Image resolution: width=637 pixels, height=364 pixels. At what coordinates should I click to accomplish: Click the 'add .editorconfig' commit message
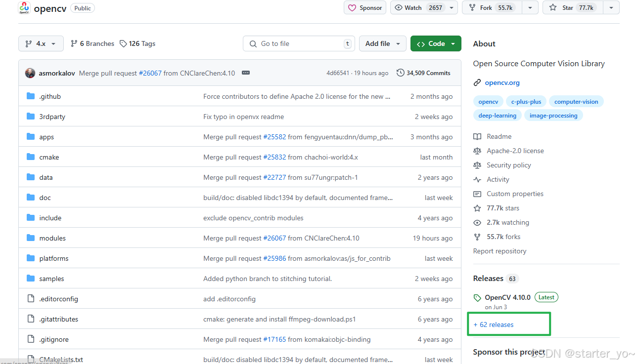(229, 299)
